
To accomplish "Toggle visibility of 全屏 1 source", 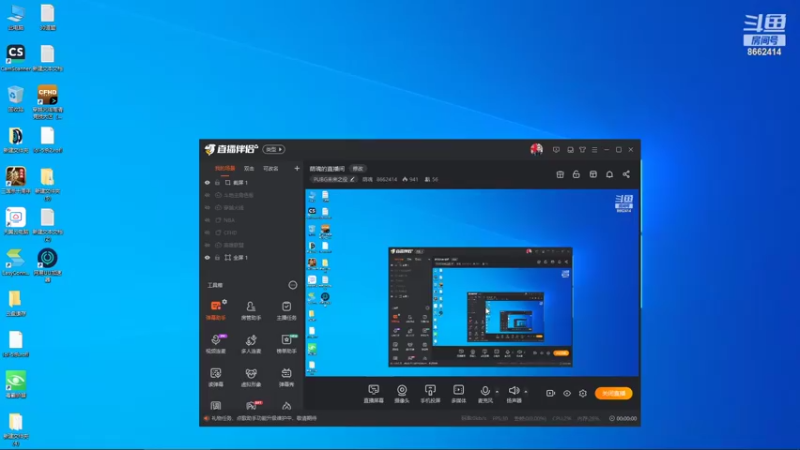I will pyautogui.click(x=207, y=258).
